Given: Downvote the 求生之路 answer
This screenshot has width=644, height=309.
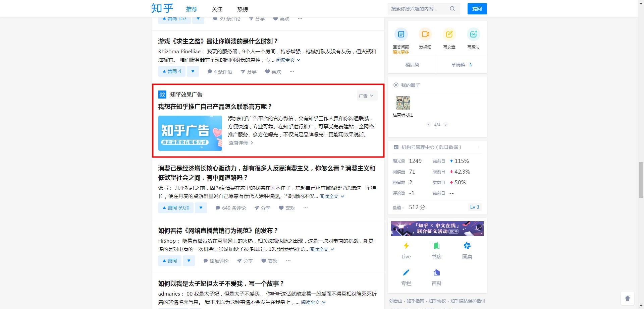Looking at the screenshot, I should click(x=193, y=71).
